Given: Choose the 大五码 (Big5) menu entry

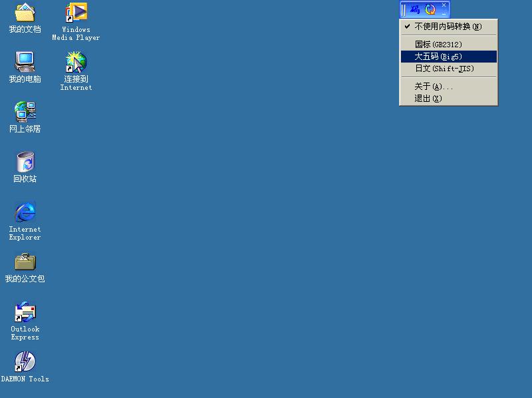Looking at the screenshot, I should pyautogui.click(x=448, y=57).
